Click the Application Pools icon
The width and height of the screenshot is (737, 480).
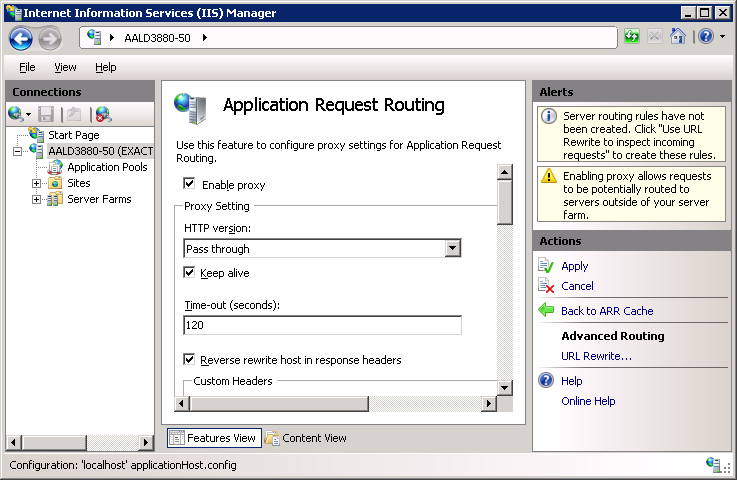(x=55, y=167)
